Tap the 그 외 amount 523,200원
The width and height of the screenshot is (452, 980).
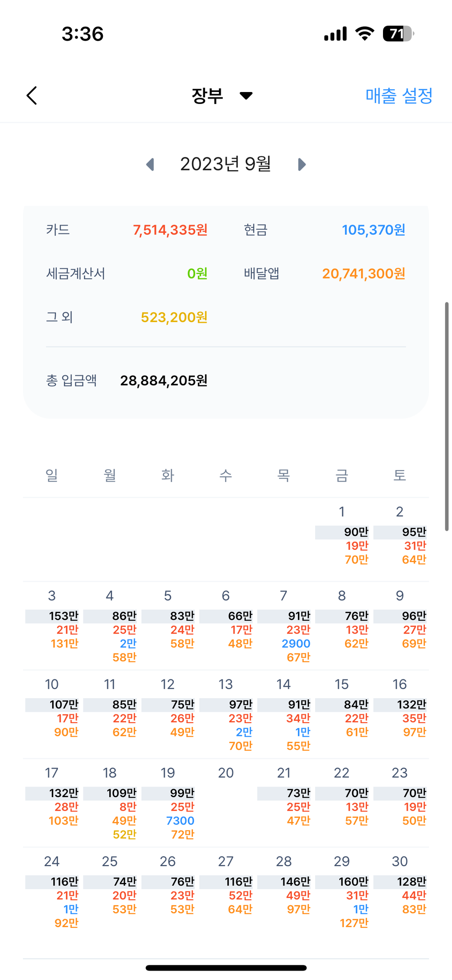(x=174, y=317)
